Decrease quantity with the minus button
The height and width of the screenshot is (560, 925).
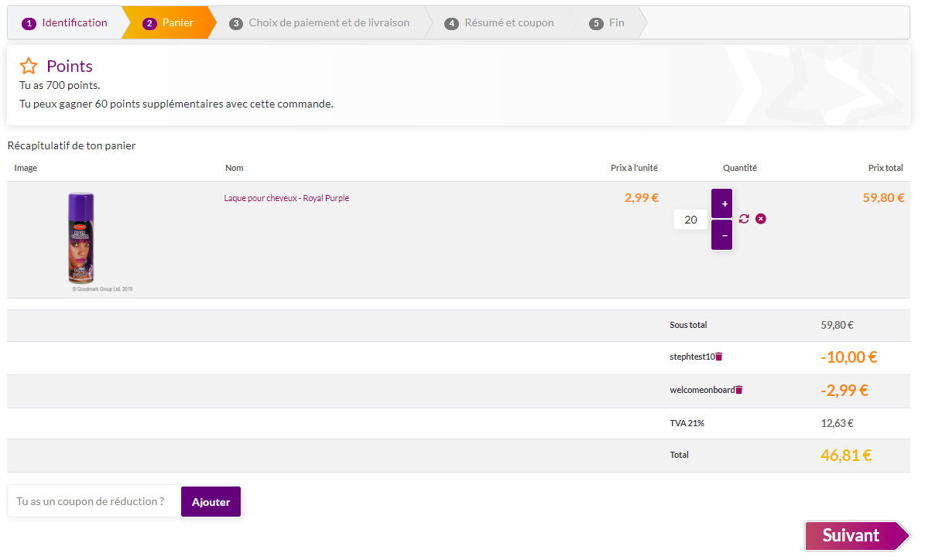coord(721,235)
